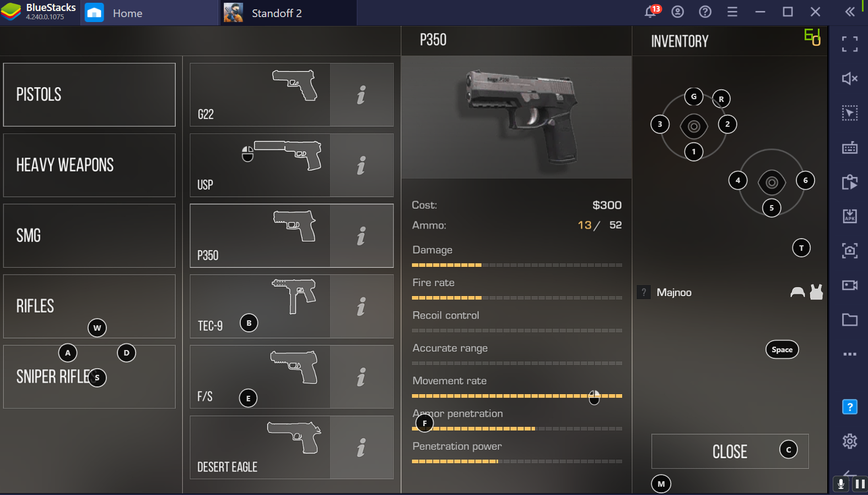Take a screenshot with camera icon
868x495 pixels.
tap(849, 251)
